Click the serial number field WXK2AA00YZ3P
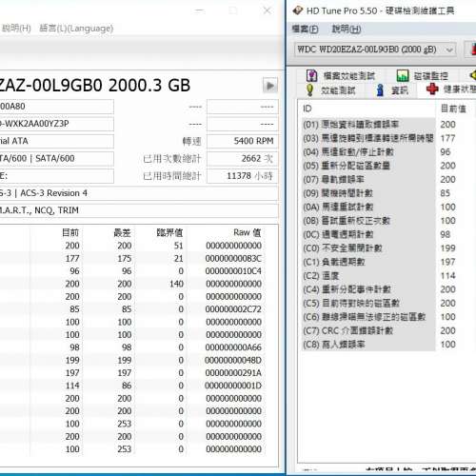This screenshot has width=476, height=476. (x=56, y=124)
